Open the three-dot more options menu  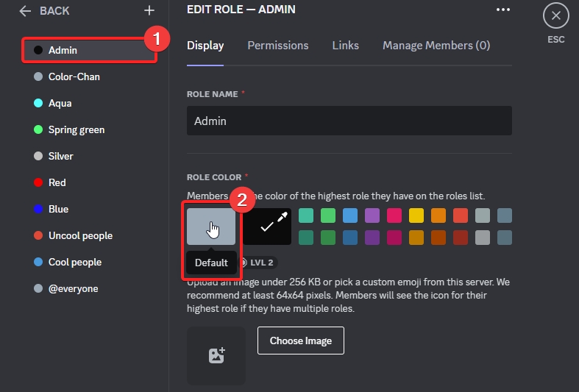point(503,10)
